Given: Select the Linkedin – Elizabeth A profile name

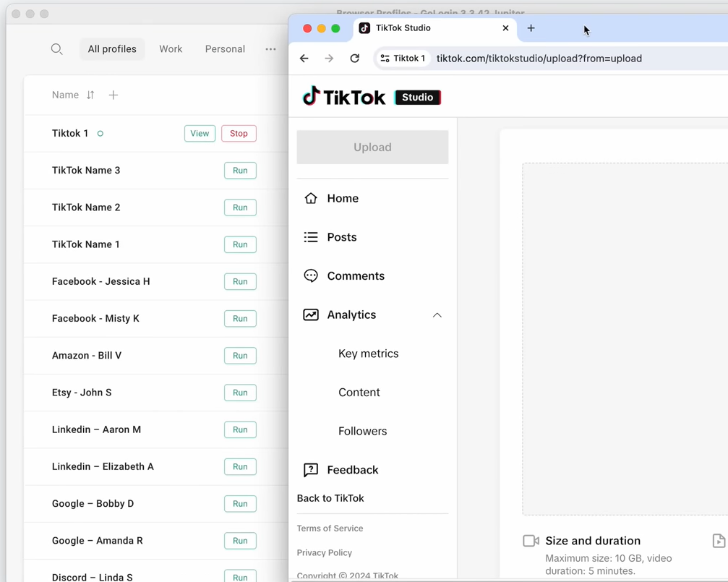Looking at the screenshot, I should coord(103,467).
